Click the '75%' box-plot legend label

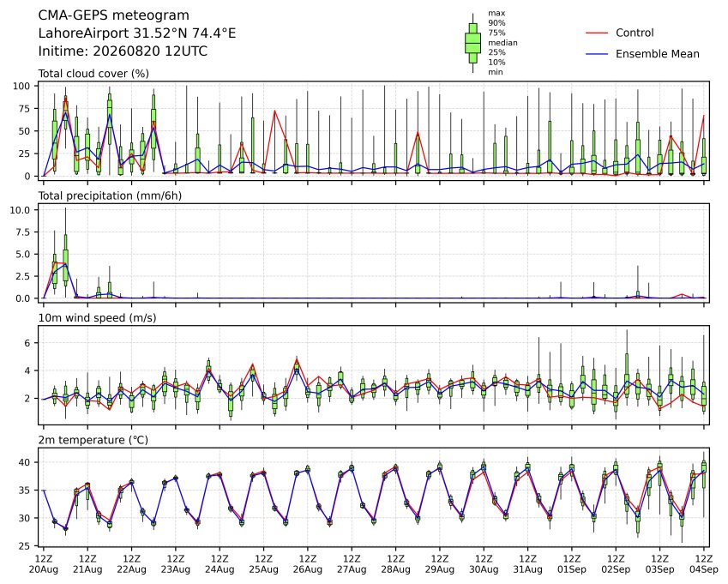[496, 33]
